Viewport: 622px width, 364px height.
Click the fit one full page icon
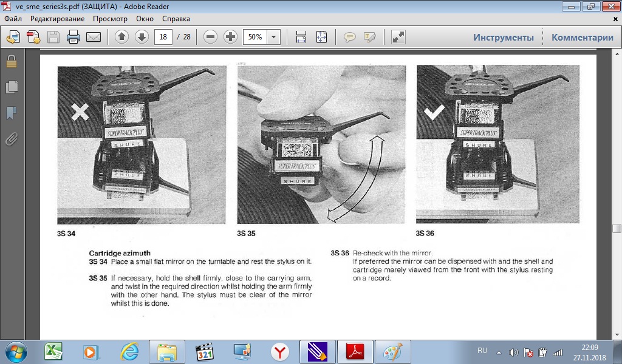[x=321, y=37]
